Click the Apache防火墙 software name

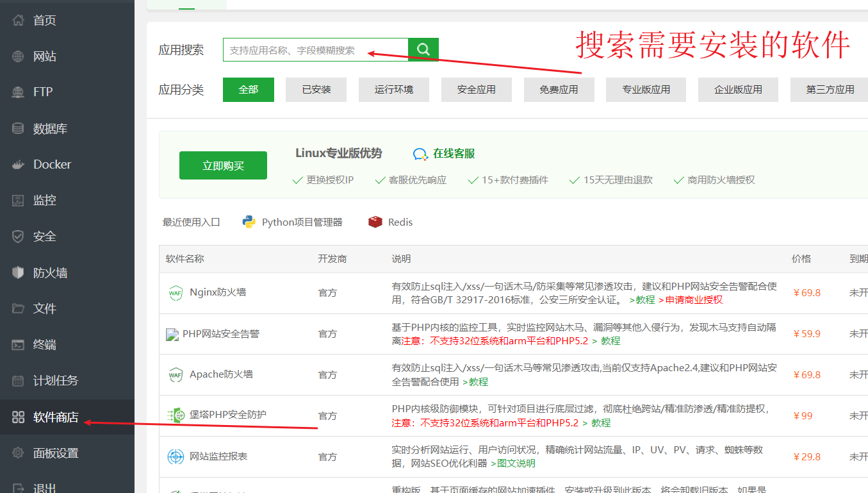(221, 374)
